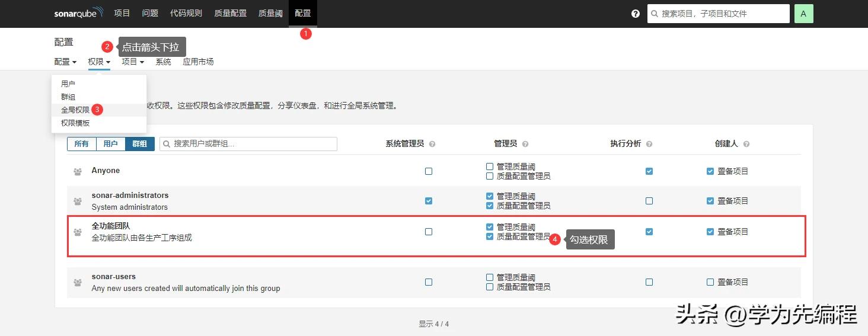Click the sonar-administrators group name
The height and width of the screenshot is (336, 868).
(130, 195)
